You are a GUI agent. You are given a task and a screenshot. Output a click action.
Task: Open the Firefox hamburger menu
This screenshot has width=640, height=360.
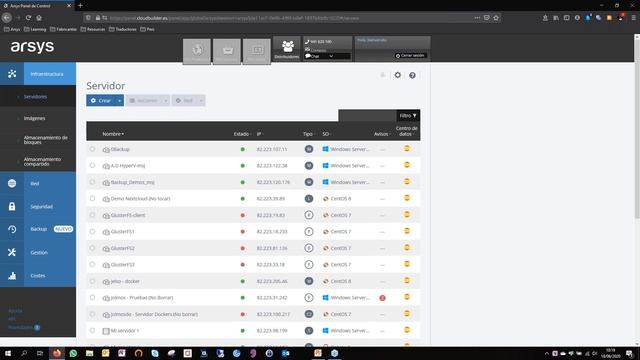pyautogui.click(x=633, y=18)
